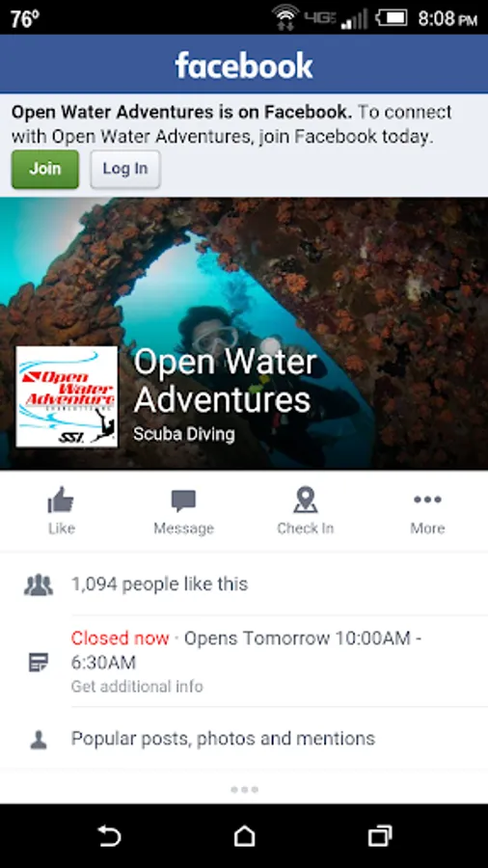
Task: Open the Get additional info link
Action: (137, 687)
